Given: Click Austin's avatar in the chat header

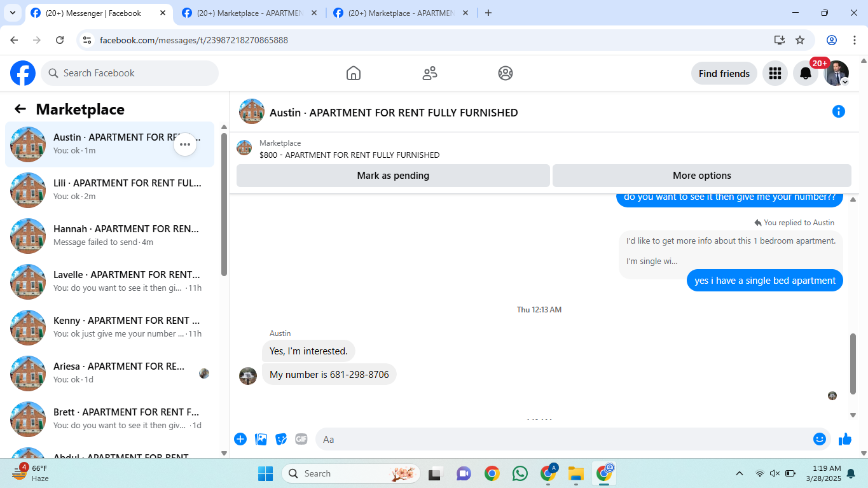Looking at the screenshot, I should [252, 111].
